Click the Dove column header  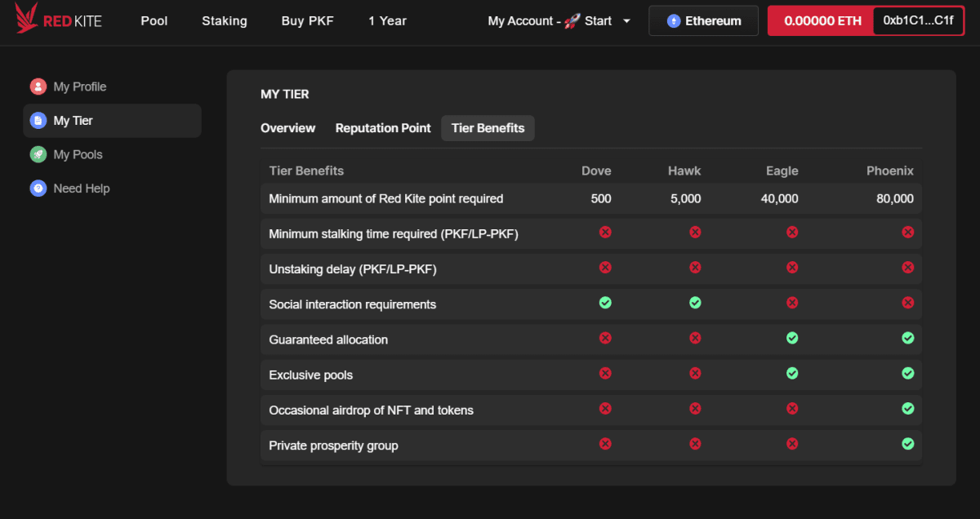[x=596, y=171]
